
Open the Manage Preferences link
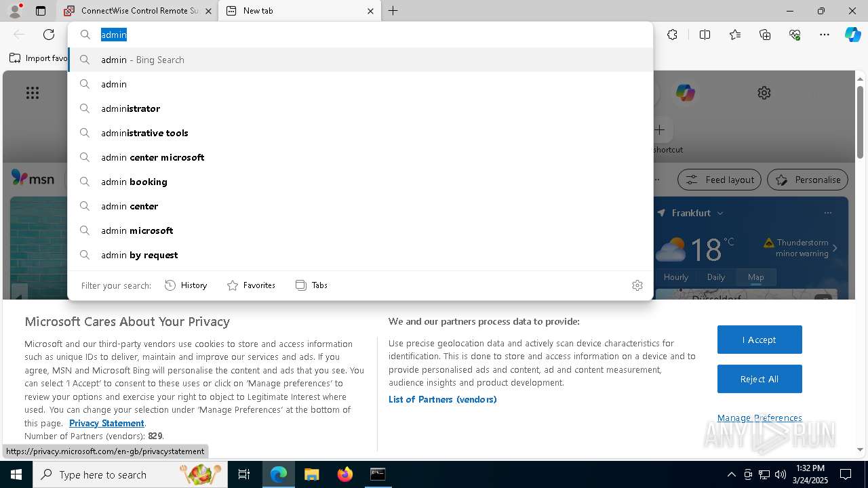[x=759, y=418]
